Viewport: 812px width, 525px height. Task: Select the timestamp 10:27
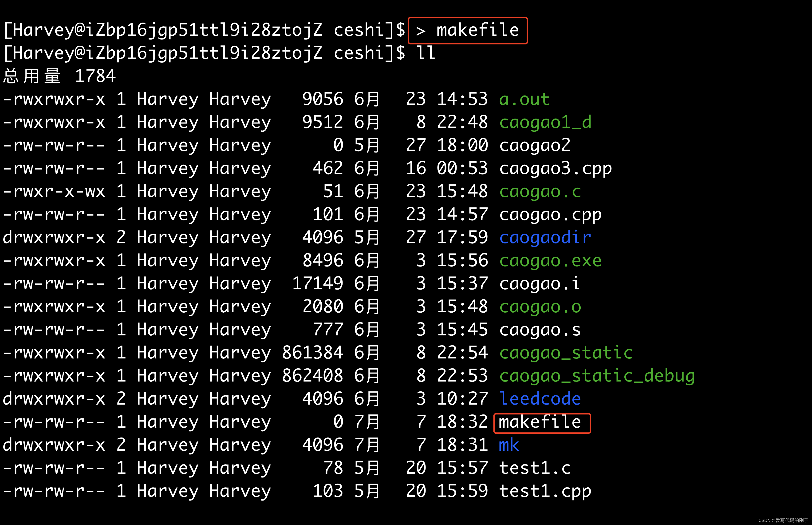click(462, 398)
